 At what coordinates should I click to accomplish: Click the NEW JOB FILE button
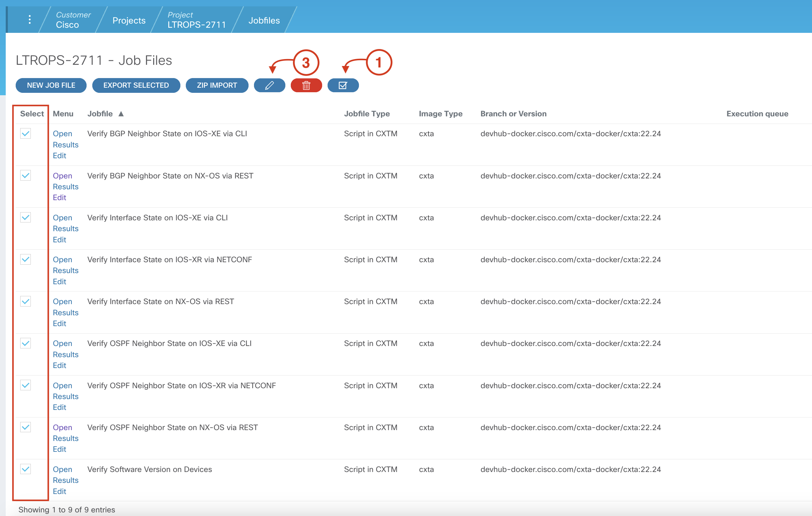(x=51, y=85)
